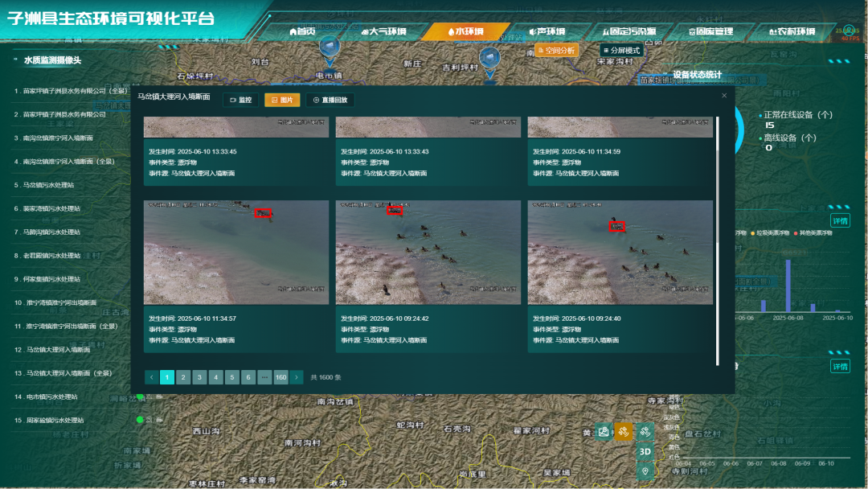Screen dimensions: 868x489
Task: Enable 空间分析 spatial analysis
Action: click(556, 50)
